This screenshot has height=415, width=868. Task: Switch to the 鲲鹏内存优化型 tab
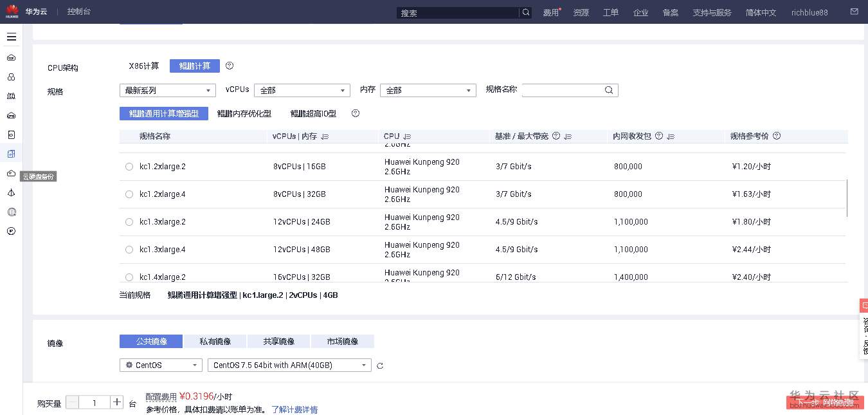pos(244,113)
